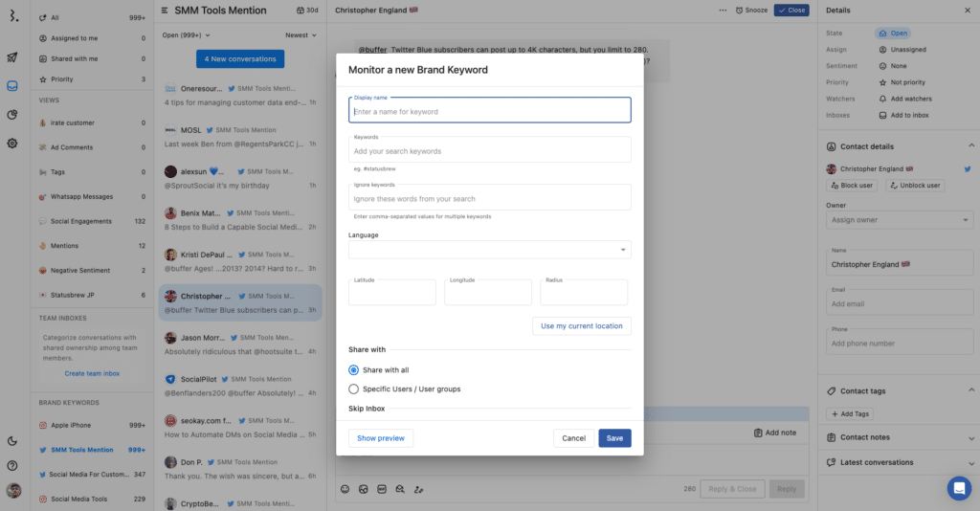This screenshot has height=511, width=980.
Task: Open Social Media Tools brand keyword
Action: pyautogui.click(x=92, y=500)
